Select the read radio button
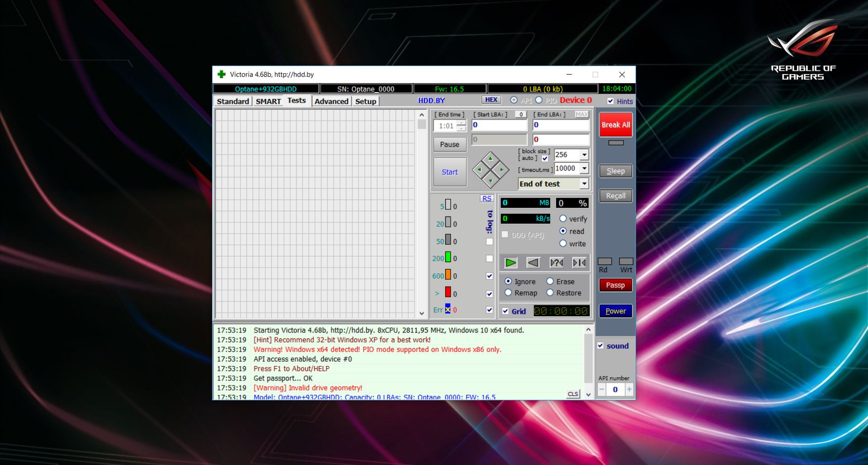Viewport: 868px width, 465px height. coord(563,231)
